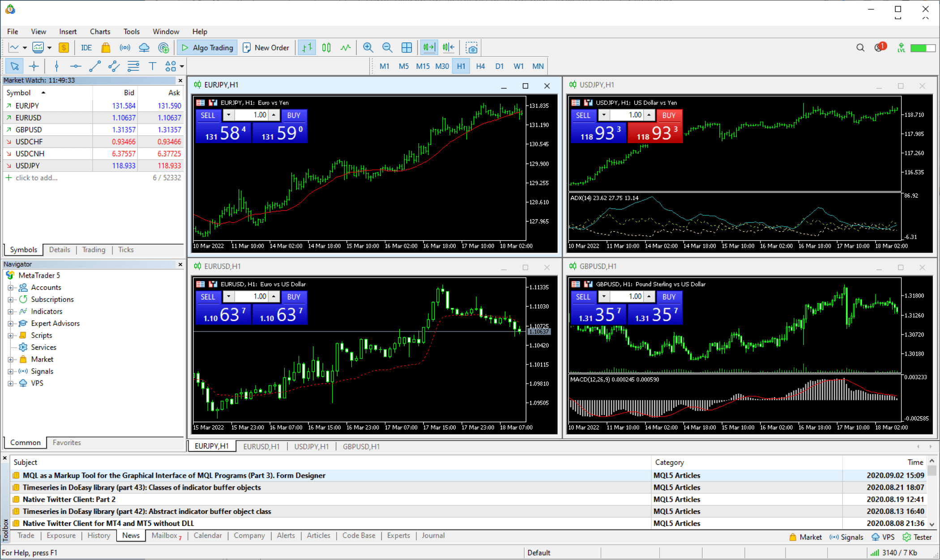Open the IDE MetaEditor icon

pos(86,47)
